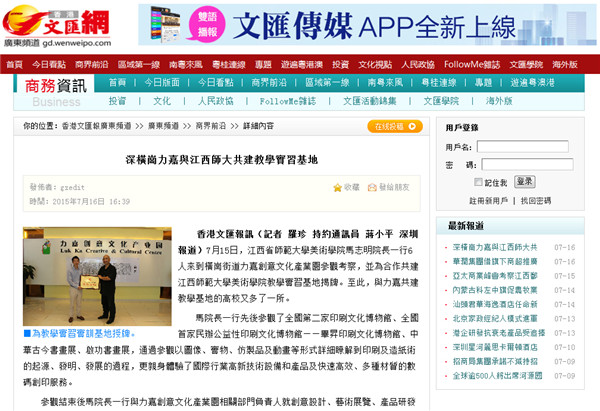Open 人民政協 in red top menu
This screenshot has width=600, height=411.
tap(418, 65)
